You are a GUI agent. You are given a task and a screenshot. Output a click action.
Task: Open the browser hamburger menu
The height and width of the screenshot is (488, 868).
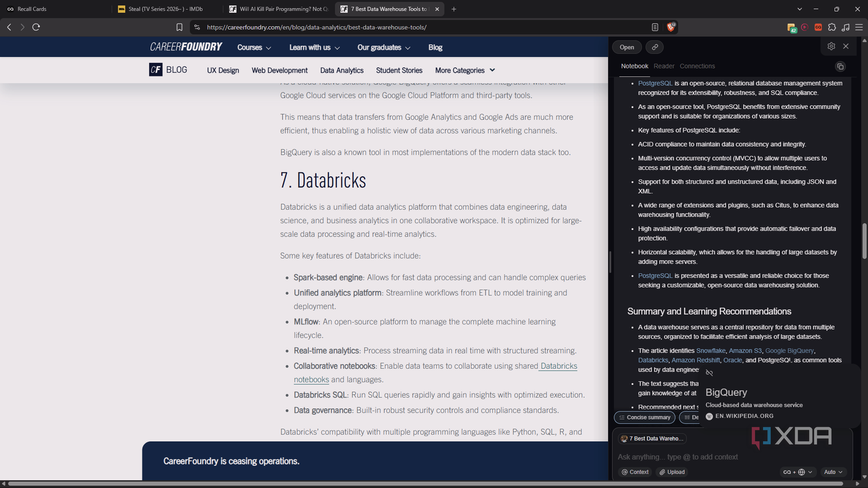pos(859,27)
